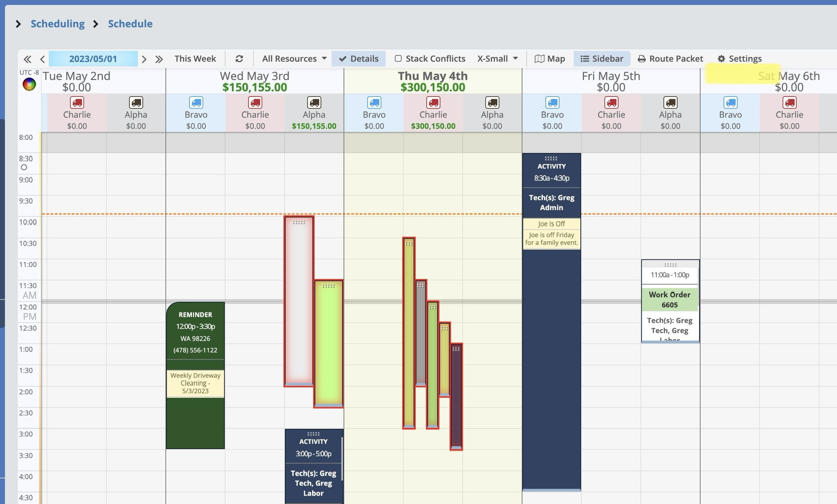Click the single right next-day arrow
The width and height of the screenshot is (837, 504).
click(144, 59)
